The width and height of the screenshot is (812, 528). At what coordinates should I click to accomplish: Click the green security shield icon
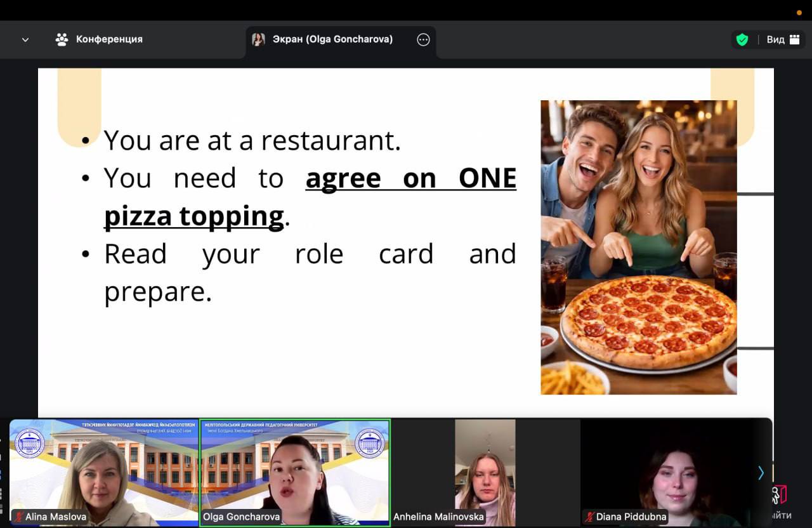coord(742,39)
